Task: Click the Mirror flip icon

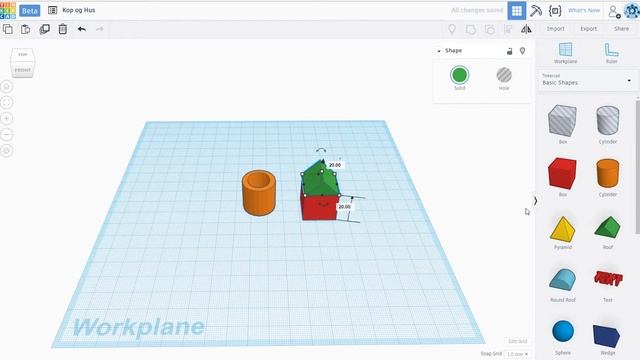Action: pos(526,29)
